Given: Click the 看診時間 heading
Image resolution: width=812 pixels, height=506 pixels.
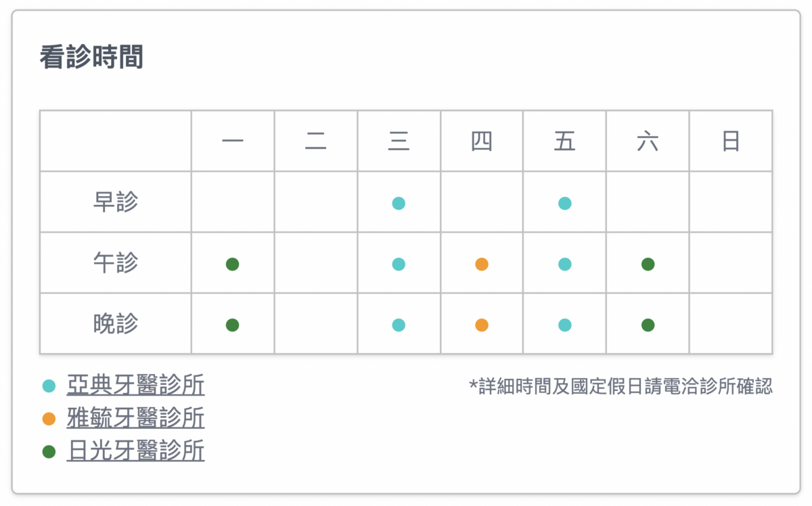Looking at the screenshot, I should click(91, 58).
